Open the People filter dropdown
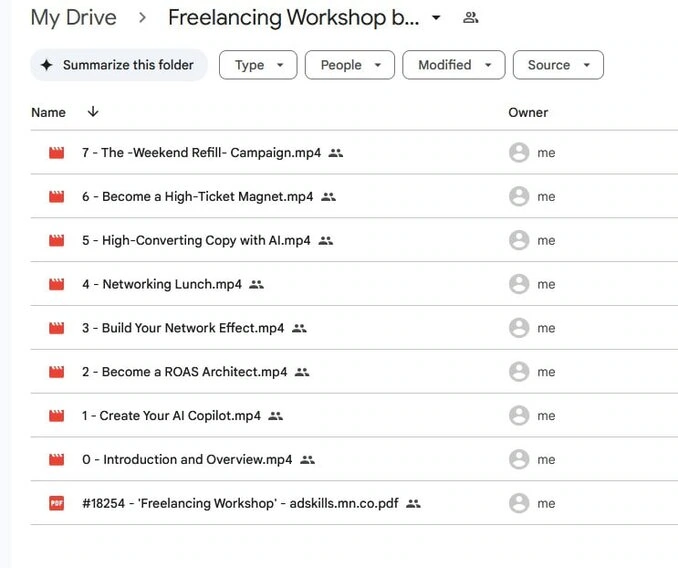Screen dimensions: 678x568 pos(350,65)
